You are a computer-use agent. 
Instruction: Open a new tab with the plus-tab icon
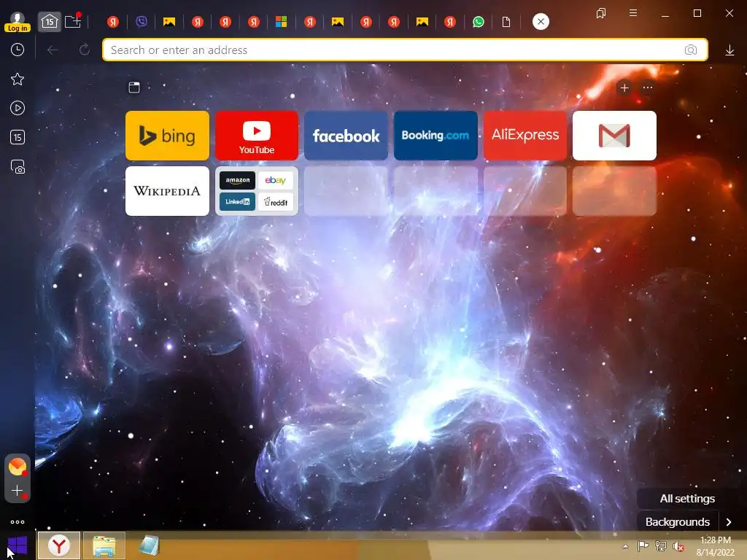click(x=73, y=21)
